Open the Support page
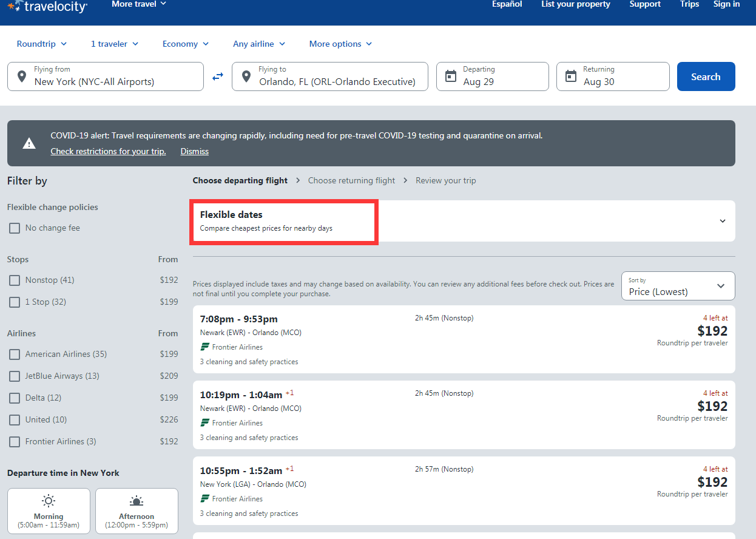 (x=645, y=4)
